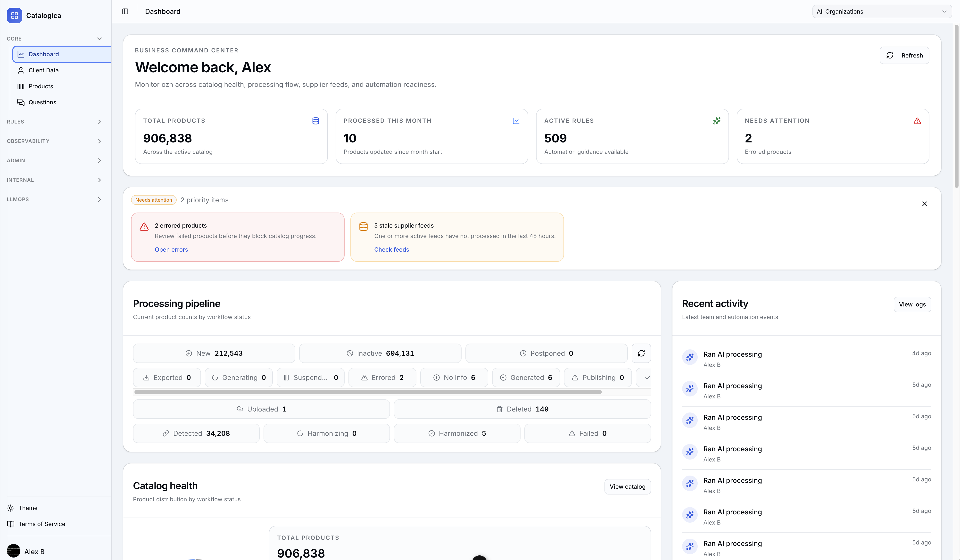960x560 pixels.
Task: Select the Harmonizing 0 status chip
Action: (326, 433)
